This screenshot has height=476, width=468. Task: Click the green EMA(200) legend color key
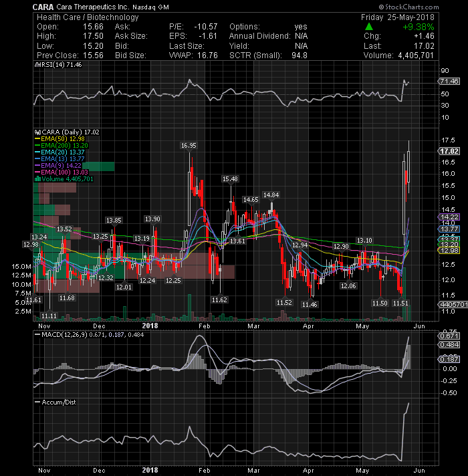37,146
